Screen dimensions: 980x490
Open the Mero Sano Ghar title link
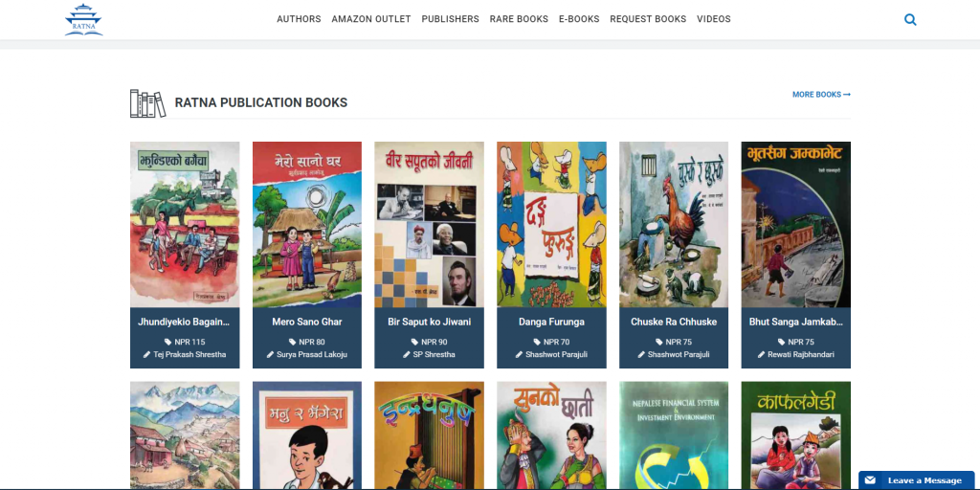tap(307, 322)
